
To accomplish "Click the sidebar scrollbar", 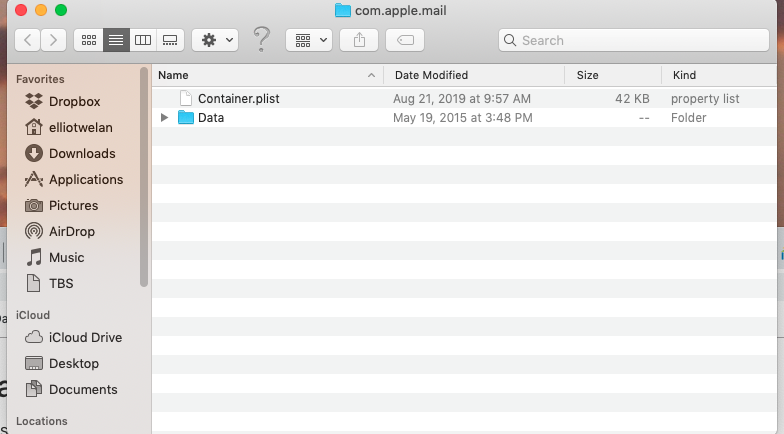I will click(144, 177).
